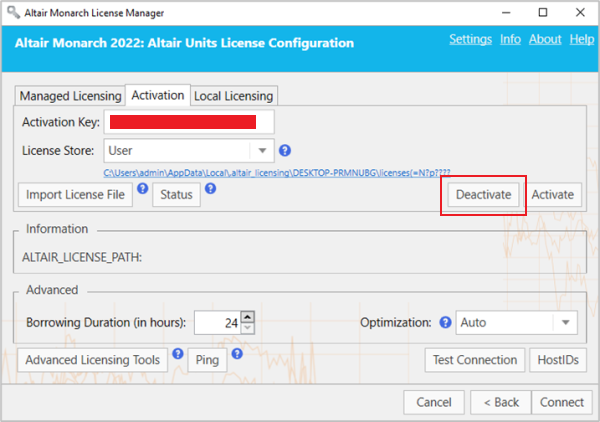Click help icon beside Ping button
The width and height of the screenshot is (600, 422).
pyautogui.click(x=237, y=353)
